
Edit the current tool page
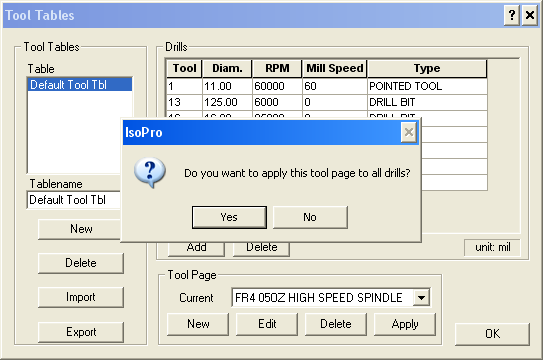[x=267, y=324]
